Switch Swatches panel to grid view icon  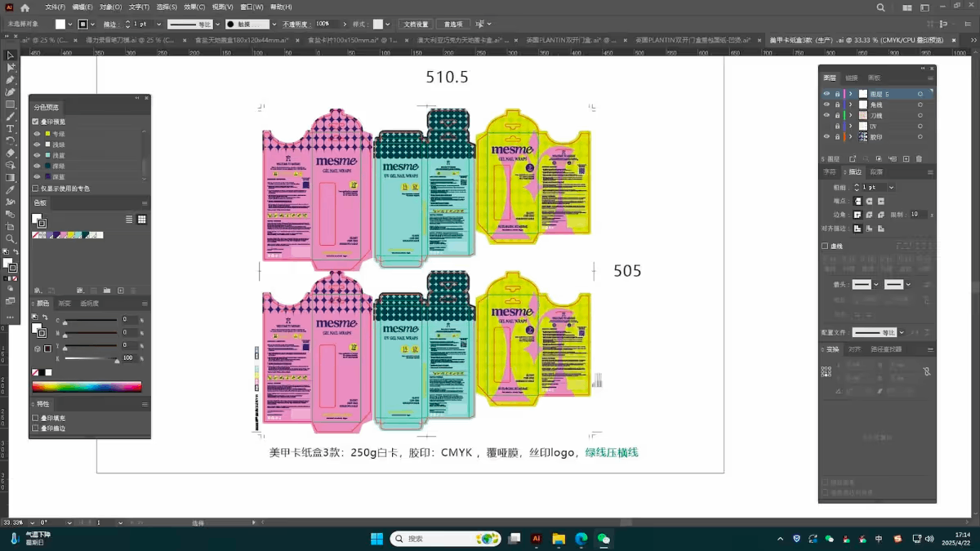coord(141,220)
